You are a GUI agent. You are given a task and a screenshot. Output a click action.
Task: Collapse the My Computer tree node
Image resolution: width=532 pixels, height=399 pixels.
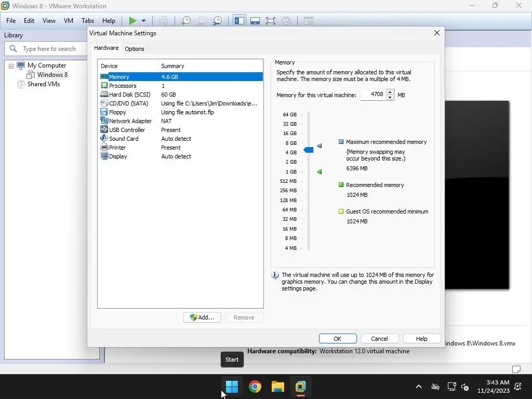(11, 66)
